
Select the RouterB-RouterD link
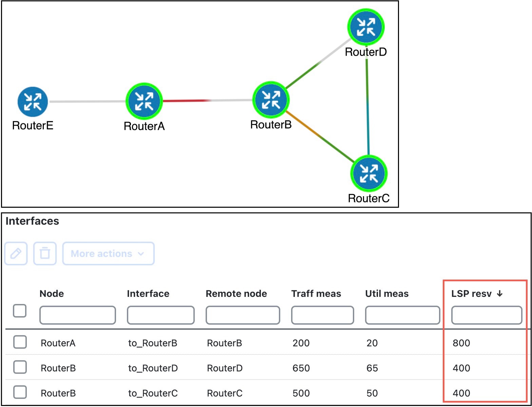[318, 64]
